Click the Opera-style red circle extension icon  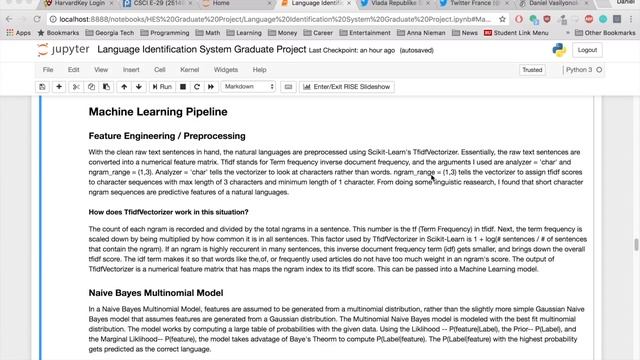(x=519, y=19)
